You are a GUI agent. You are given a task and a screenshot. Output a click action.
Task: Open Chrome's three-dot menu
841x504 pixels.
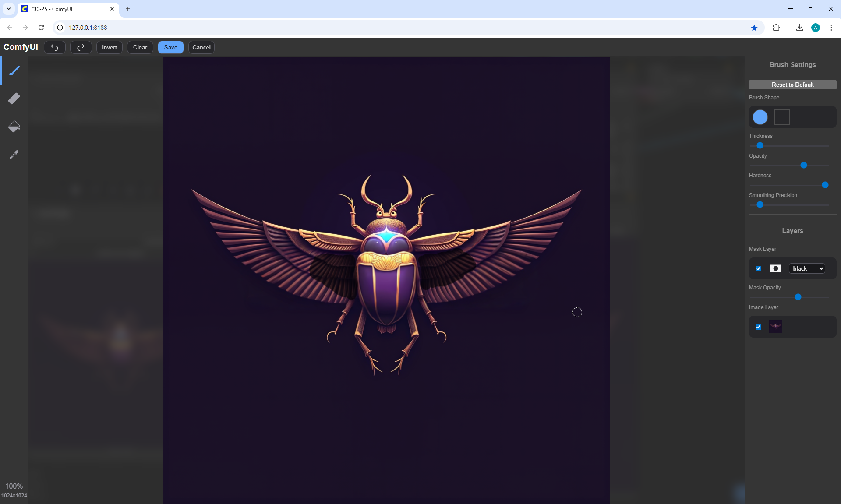pos(831,28)
